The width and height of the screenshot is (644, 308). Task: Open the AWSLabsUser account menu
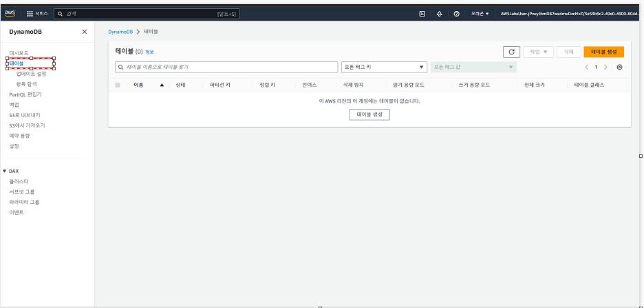570,14
